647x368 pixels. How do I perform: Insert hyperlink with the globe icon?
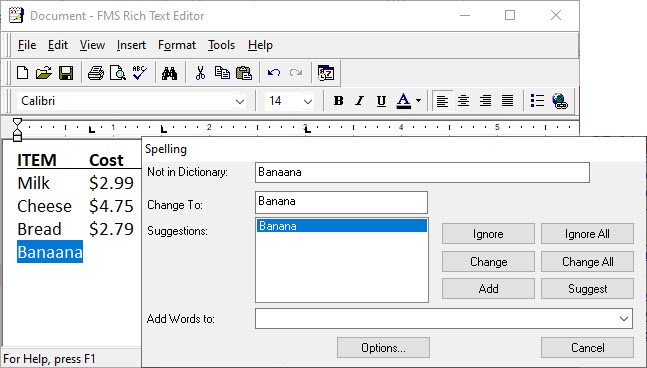(560, 101)
